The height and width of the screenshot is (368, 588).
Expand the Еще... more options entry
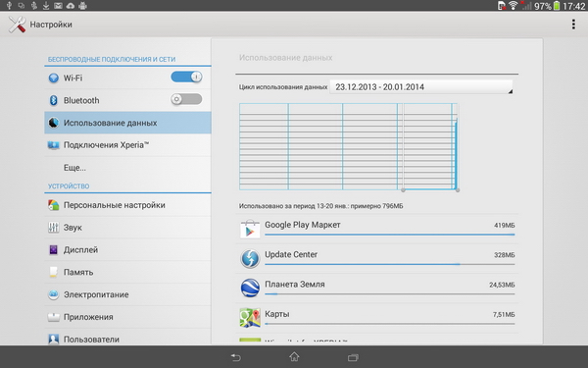(x=127, y=168)
